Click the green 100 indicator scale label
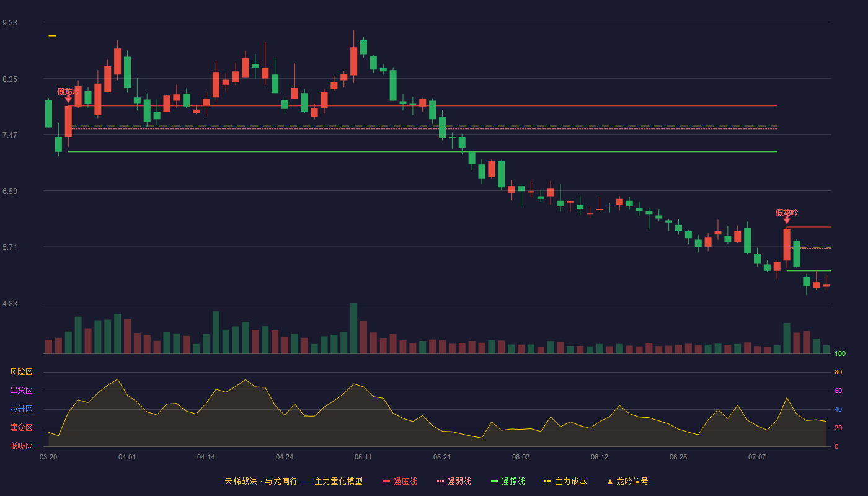This screenshot has height=496, width=868. click(x=840, y=354)
